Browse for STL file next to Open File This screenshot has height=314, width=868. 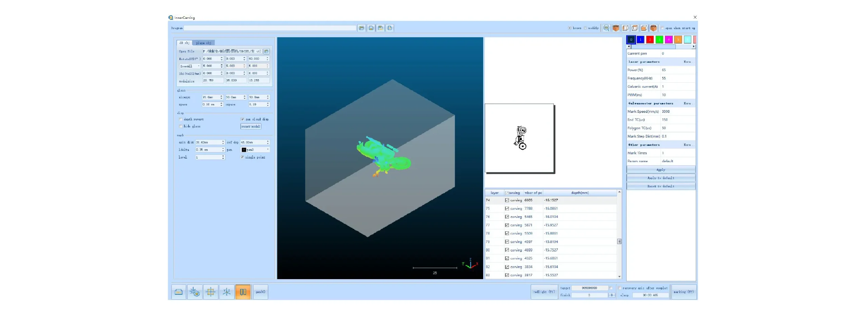click(267, 51)
